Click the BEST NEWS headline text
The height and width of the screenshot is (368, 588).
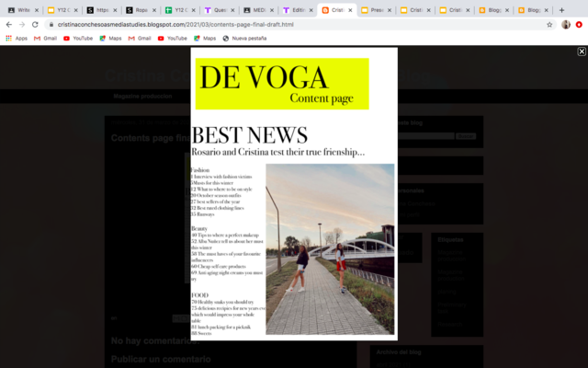[x=249, y=135]
